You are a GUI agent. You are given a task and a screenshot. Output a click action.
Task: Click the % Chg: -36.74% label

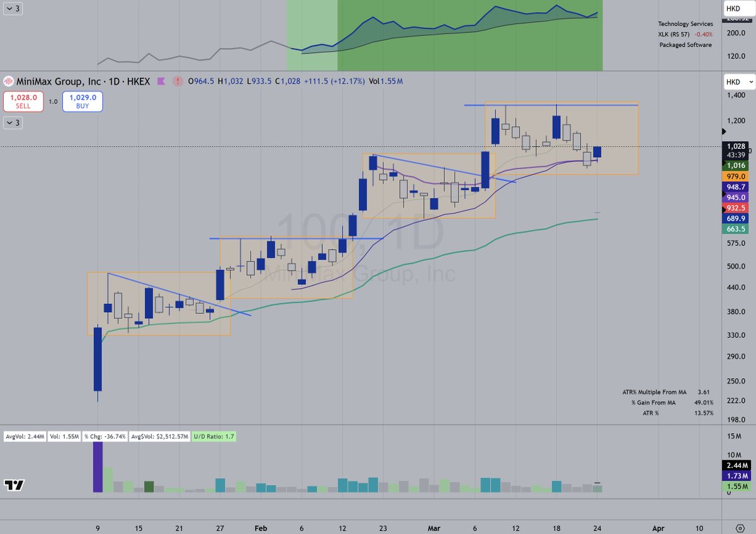(x=105, y=436)
